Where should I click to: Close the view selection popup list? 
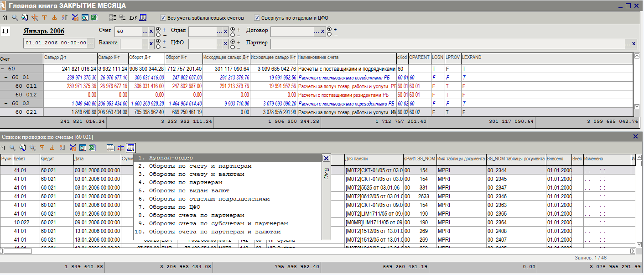326,158
